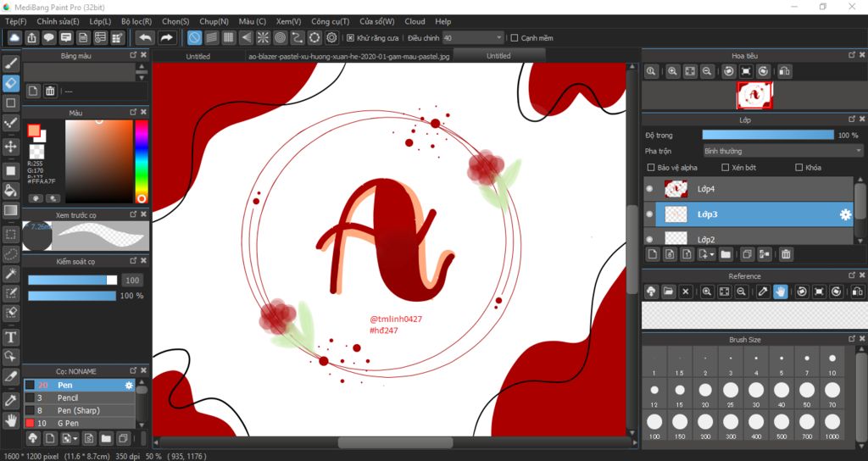
Task: Pick the Bucket fill tool
Action: [x=11, y=190]
